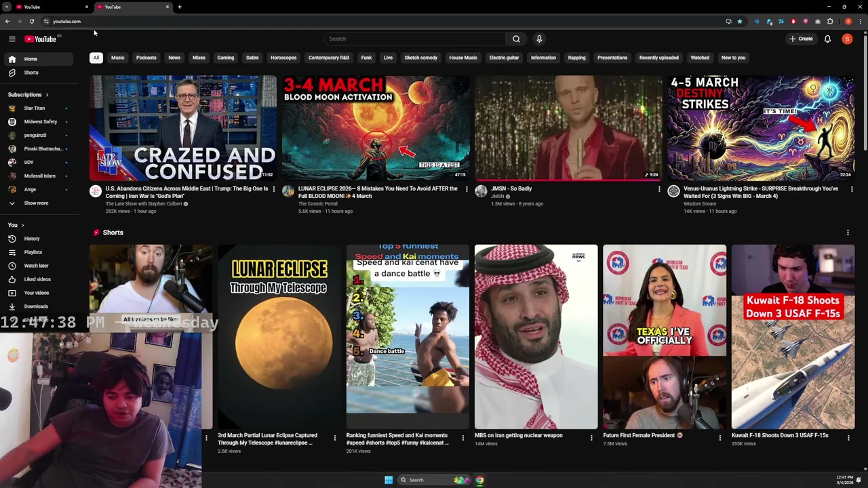
Task: Open Future First Female President short
Action: pyautogui.click(x=665, y=337)
